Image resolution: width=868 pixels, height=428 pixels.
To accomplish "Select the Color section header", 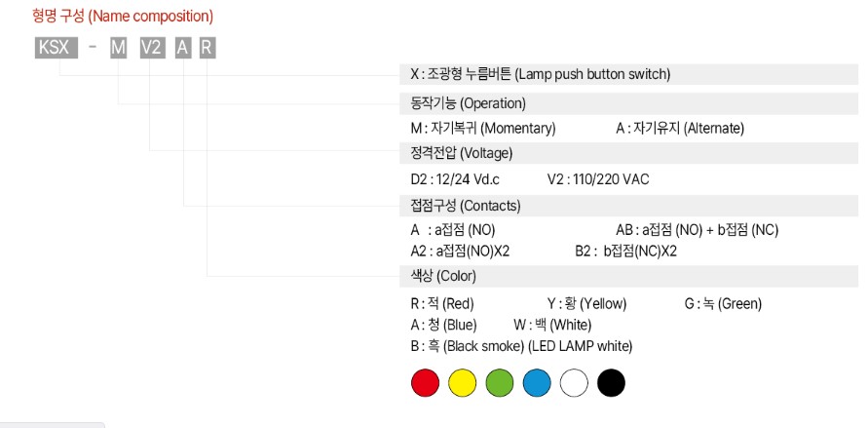I will [x=629, y=276].
